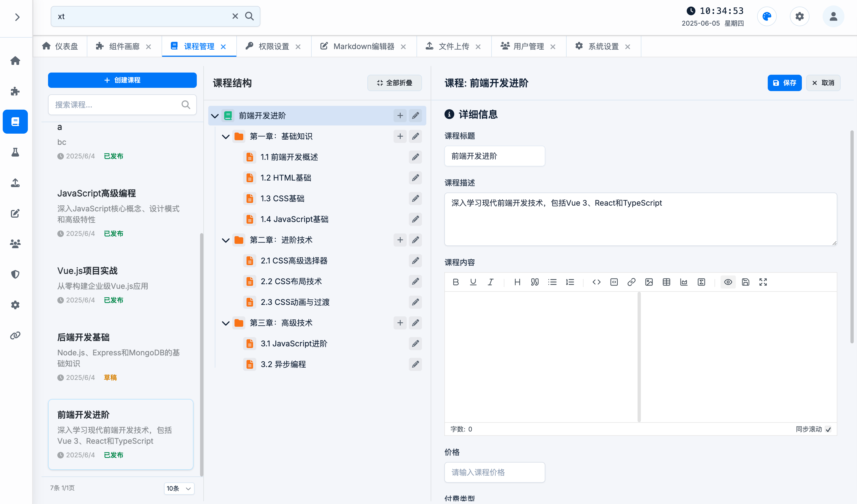The height and width of the screenshot is (504, 857).
Task: Click the 取消 button
Action: point(823,83)
